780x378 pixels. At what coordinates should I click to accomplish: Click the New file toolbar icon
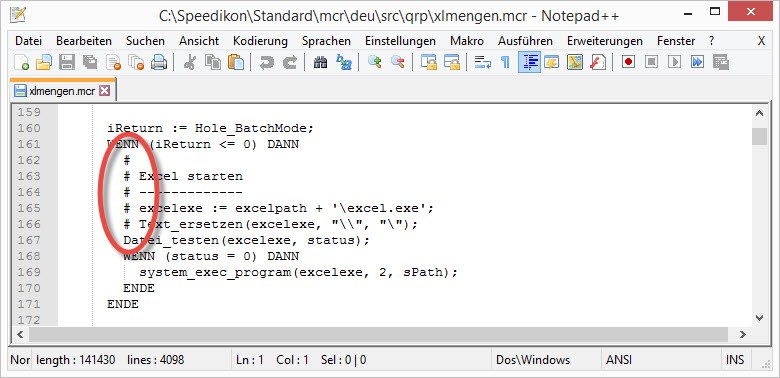pyautogui.click(x=21, y=62)
